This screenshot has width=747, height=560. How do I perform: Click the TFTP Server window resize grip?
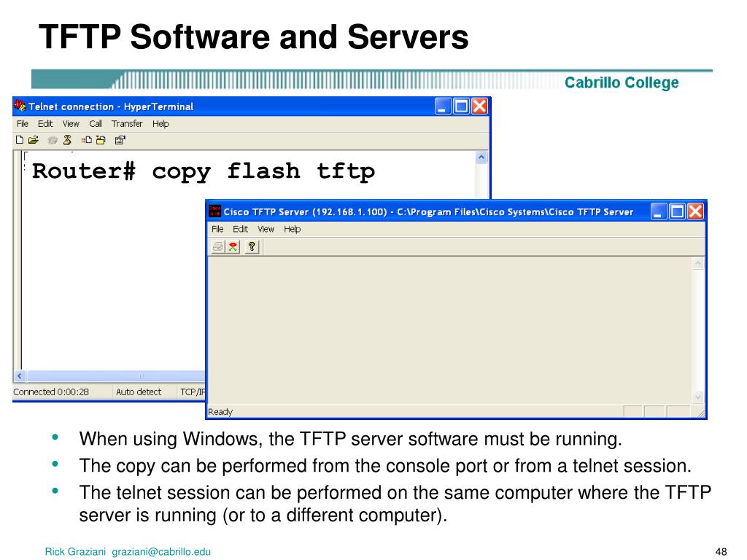click(700, 414)
